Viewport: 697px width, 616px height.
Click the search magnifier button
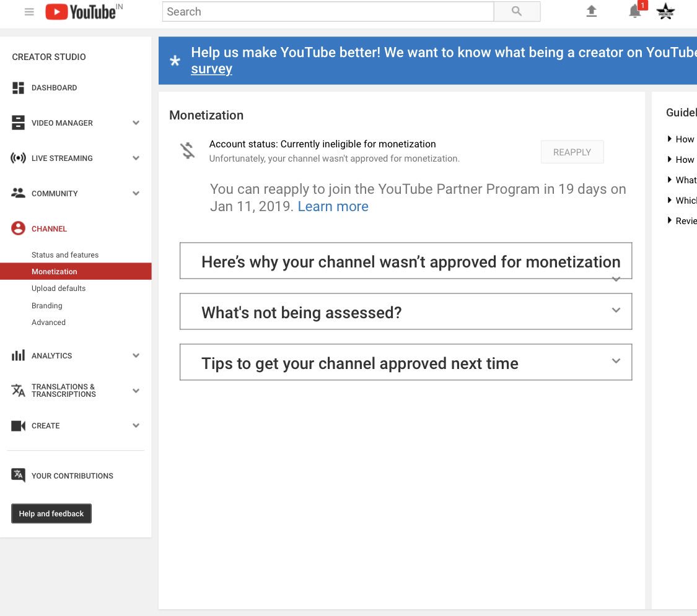click(517, 11)
